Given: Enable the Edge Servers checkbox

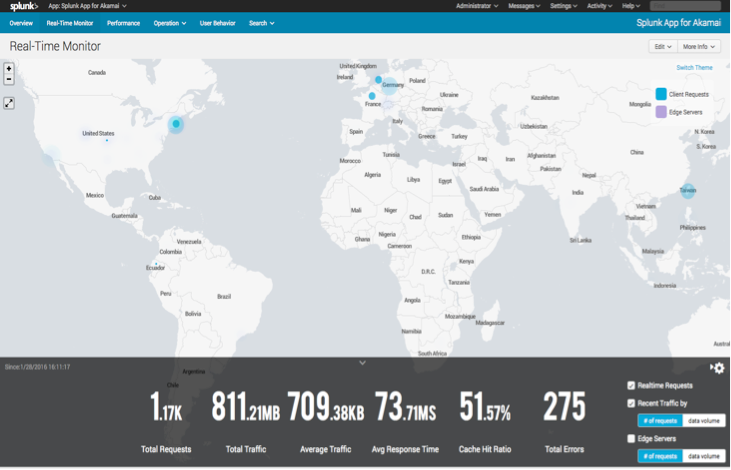Looking at the screenshot, I should pos(631,439).
